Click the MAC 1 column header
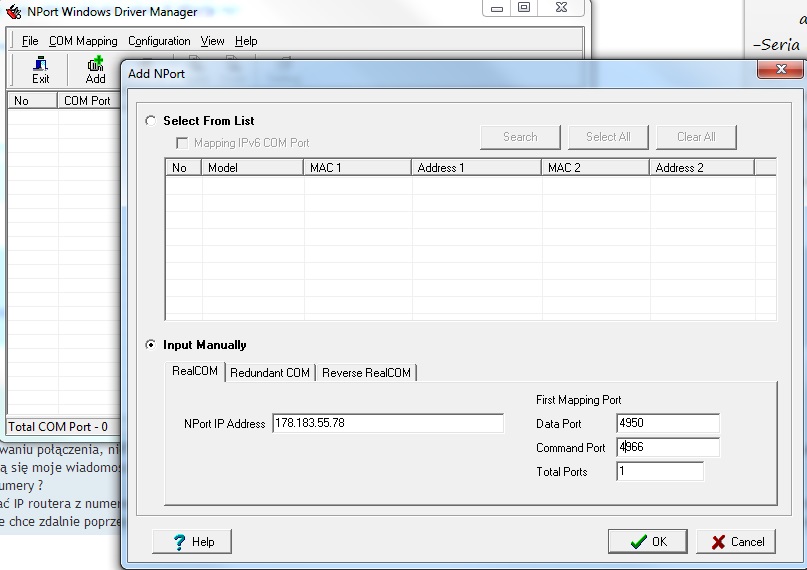The height and width of the screenshot is (570, 807). tap(358, 168)
